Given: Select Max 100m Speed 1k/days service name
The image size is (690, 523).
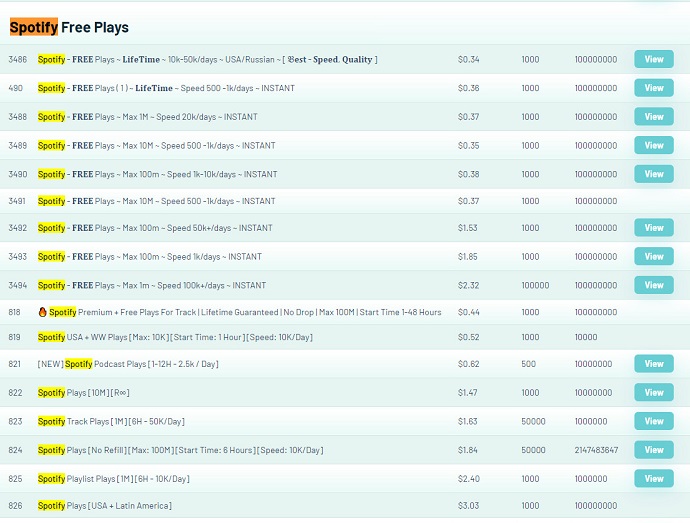Looking at the screenshot, I should pyautogui.click(x=150, y=257).
